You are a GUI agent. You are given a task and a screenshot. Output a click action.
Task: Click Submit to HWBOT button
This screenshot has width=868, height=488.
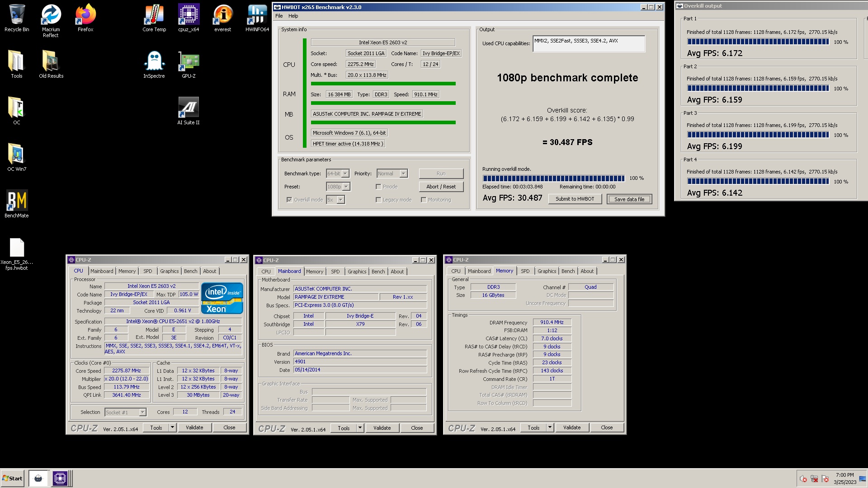[575, 199]
